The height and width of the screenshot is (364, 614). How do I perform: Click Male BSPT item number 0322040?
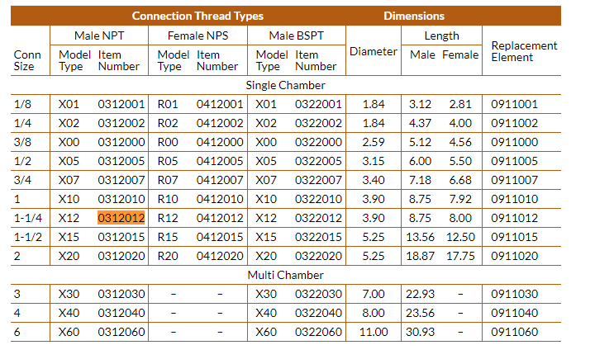[318, 313]
